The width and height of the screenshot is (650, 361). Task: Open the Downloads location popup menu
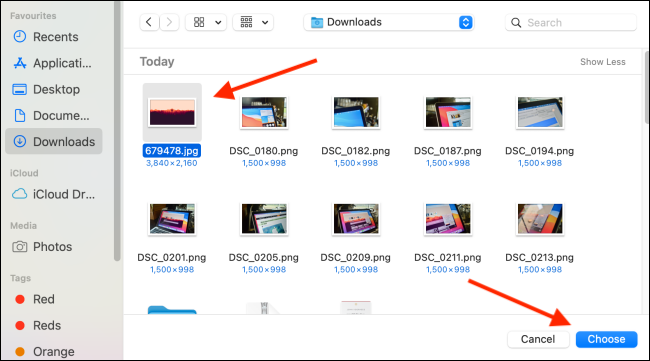(x=389, y=22)
